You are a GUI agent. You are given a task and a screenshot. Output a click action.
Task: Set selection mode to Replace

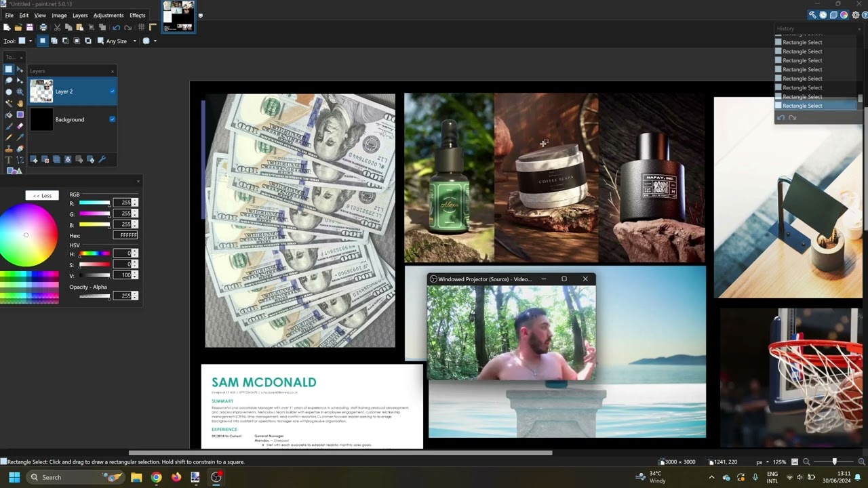click(x=43, y=41)
